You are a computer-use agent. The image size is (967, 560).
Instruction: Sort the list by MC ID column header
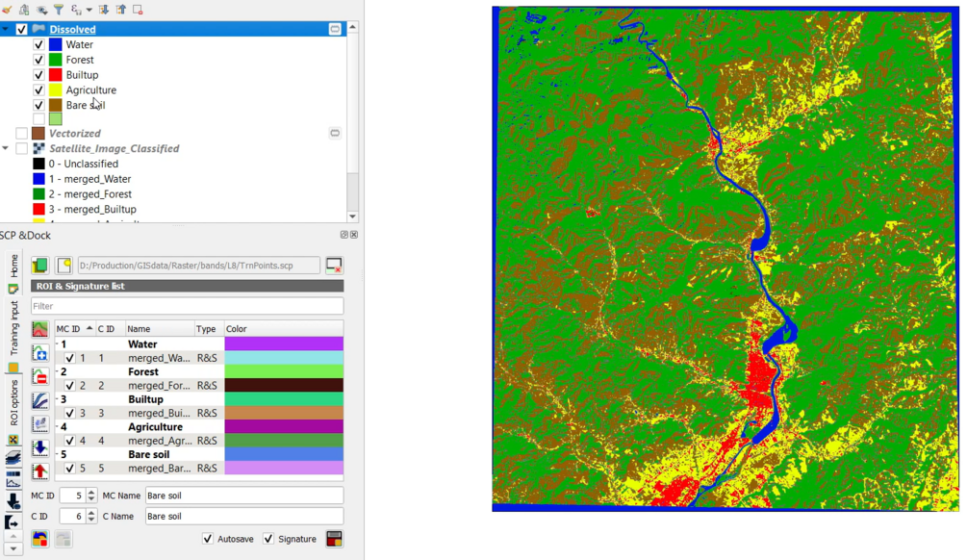(x=75, y=329)
